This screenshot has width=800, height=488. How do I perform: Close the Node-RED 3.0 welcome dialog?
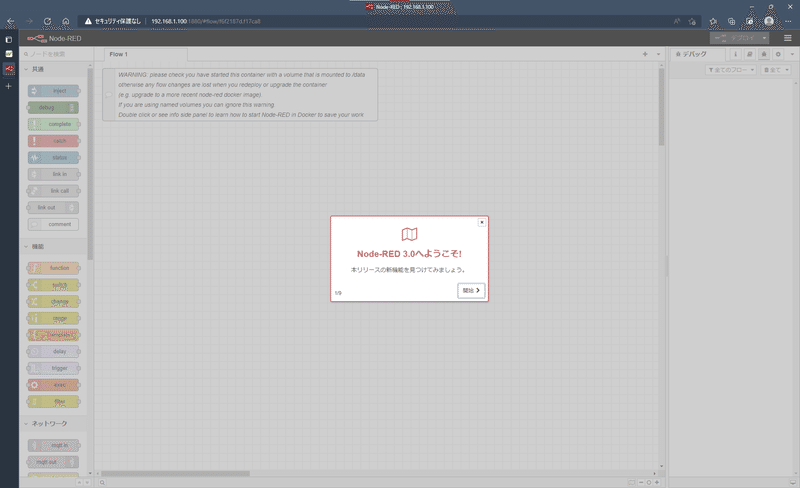(482, 223)
